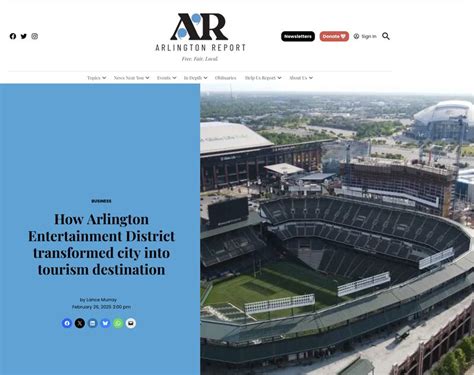Click the February 26 publication date
Image resolution: width=474 pixels, height=375 pixels.
[x=101, y=307]
